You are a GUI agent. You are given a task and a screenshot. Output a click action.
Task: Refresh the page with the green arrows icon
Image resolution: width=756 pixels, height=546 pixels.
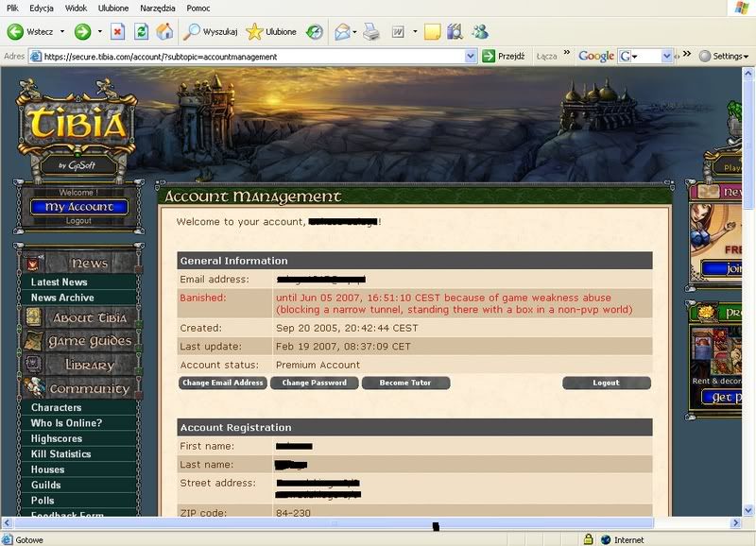point(141,32)
